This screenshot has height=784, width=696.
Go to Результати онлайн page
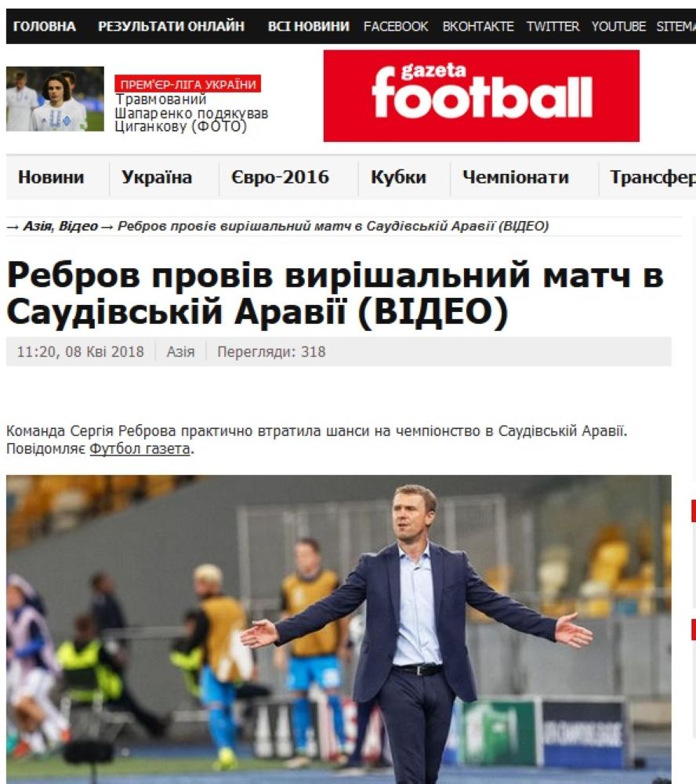click(171, 26)
